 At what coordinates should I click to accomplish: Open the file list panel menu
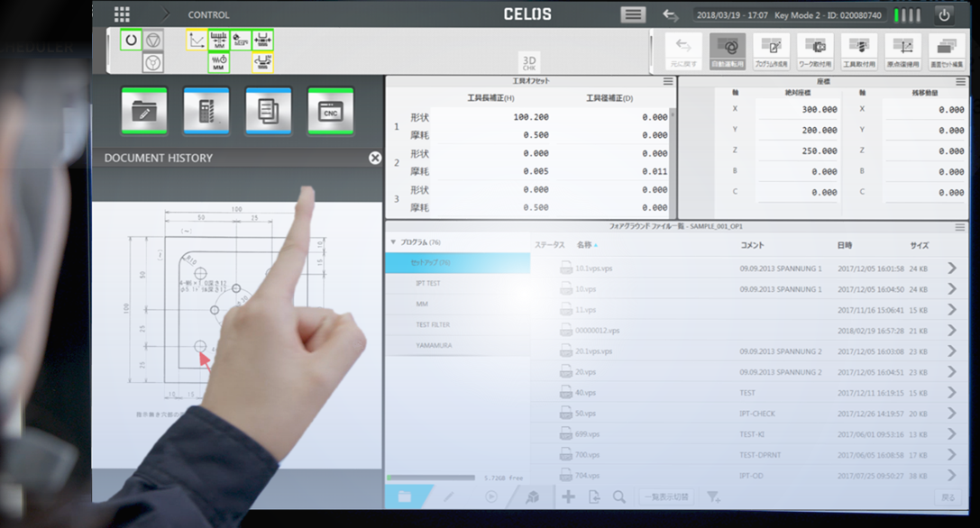[x=961, y=227]
